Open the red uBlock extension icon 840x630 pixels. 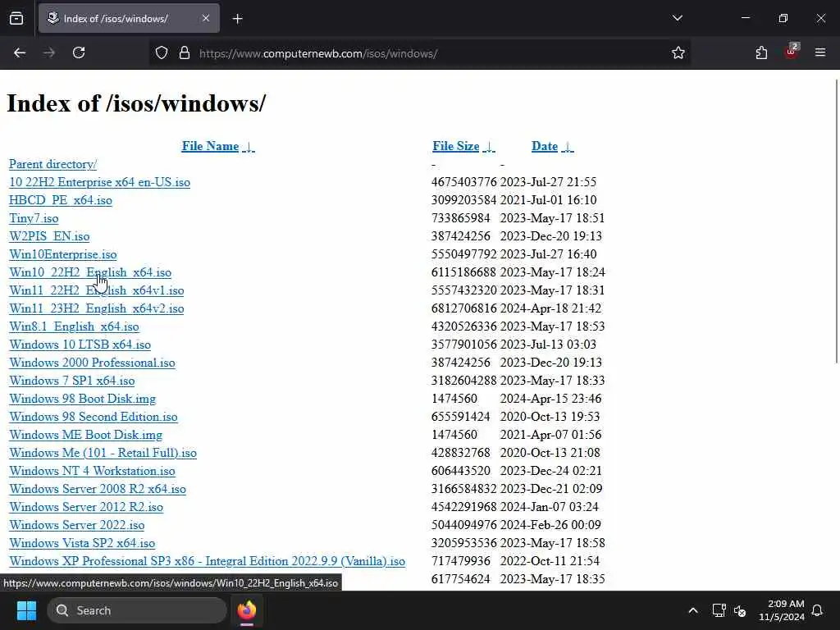tap(791, 52)
